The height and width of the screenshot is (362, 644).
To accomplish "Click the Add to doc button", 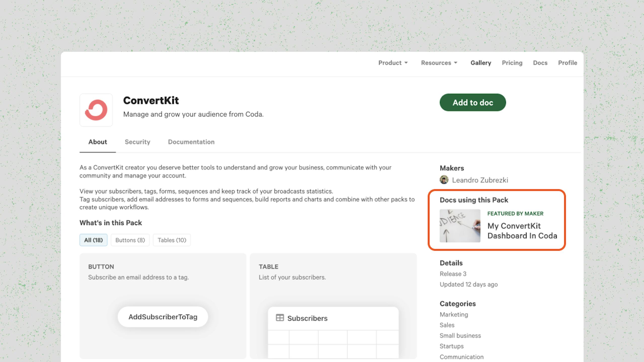I will [x=473, y=103].
